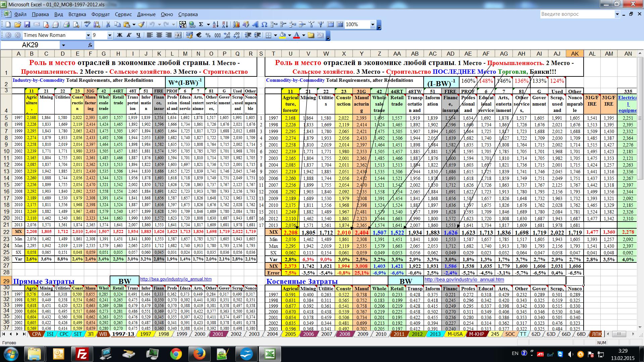
Task: Toggle bold formatting (Ж button)
Action: (119, 35)
